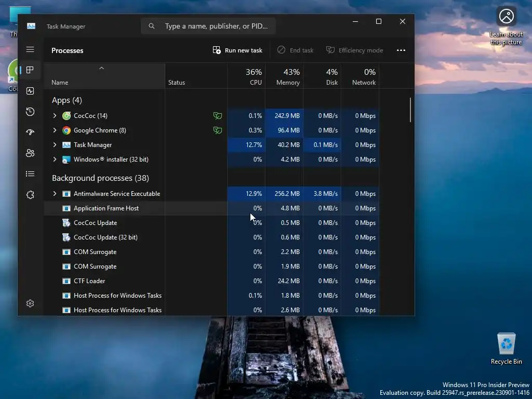Sort by the Network column header
532x399 pixels.
tap(361, 76)
